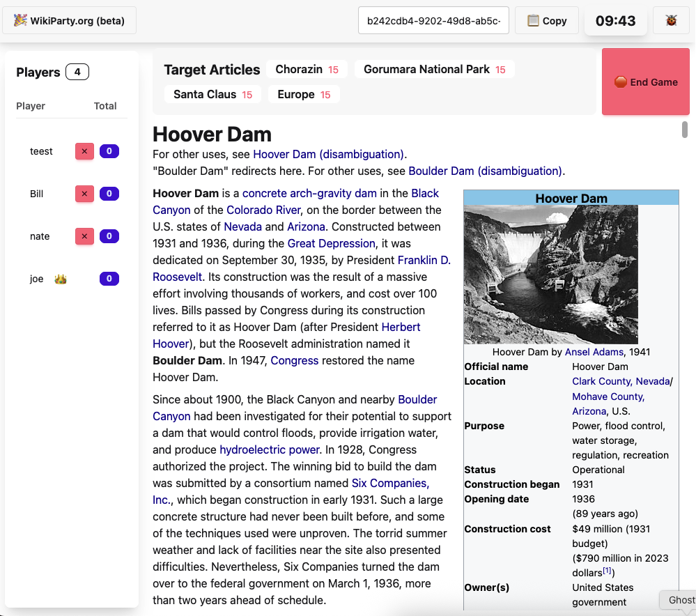Image resolution: width=696 pixels, height=616 pixels.
Task: Select the Europe target article chip
Action: pos(304,93)
